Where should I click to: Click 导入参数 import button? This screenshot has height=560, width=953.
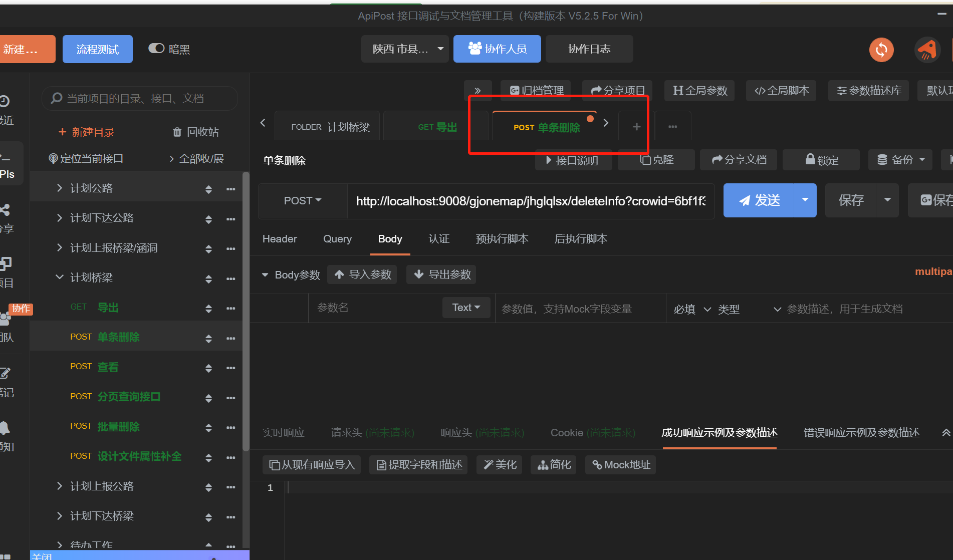tap(362, 274)
